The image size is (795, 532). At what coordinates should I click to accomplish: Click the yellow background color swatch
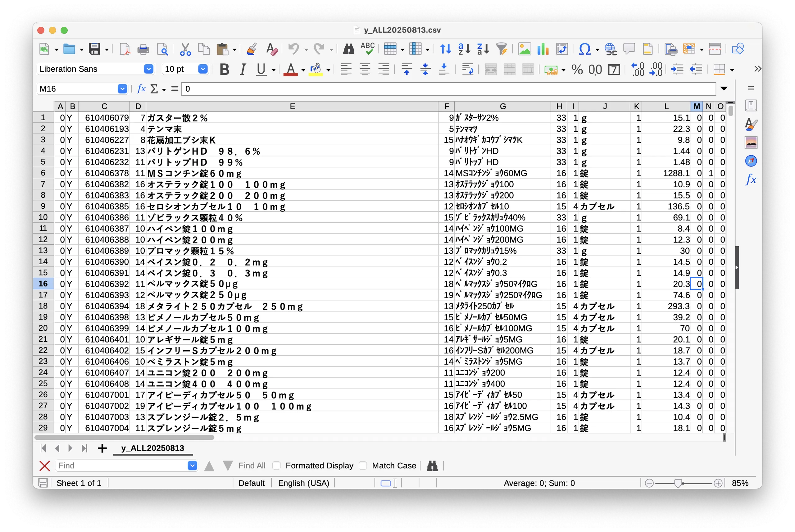(x=316, y=70)
